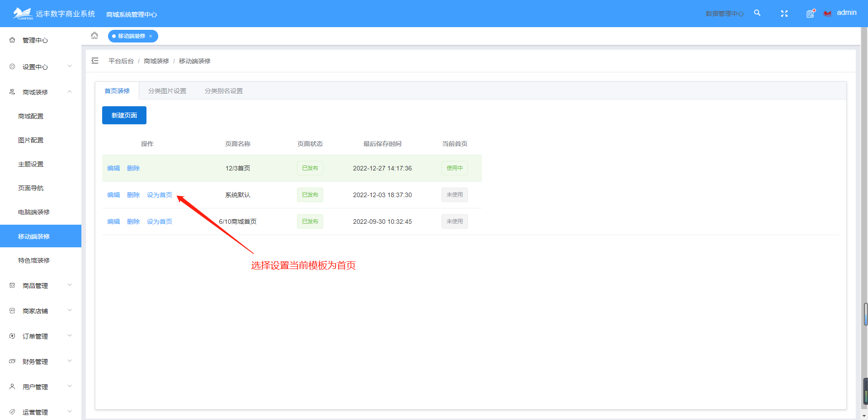Open the notifications icon with red dot
This screenshot has height=420, width=868.
pos(811,14)
